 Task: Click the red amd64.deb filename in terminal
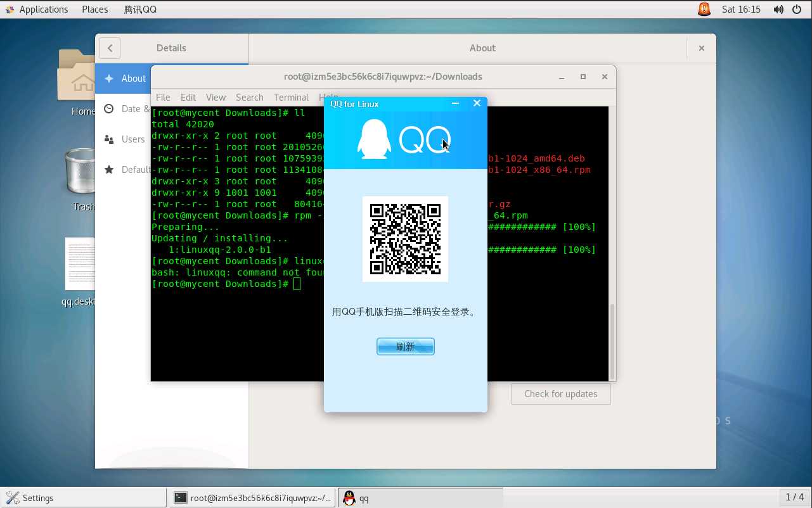pos(536,158)
